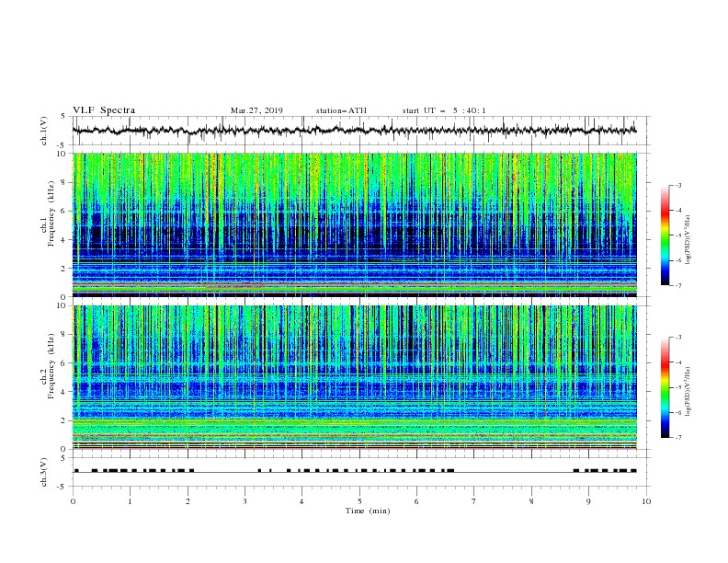
Task: Click the ch.3 black pulse trace
Action: (354, 471)
